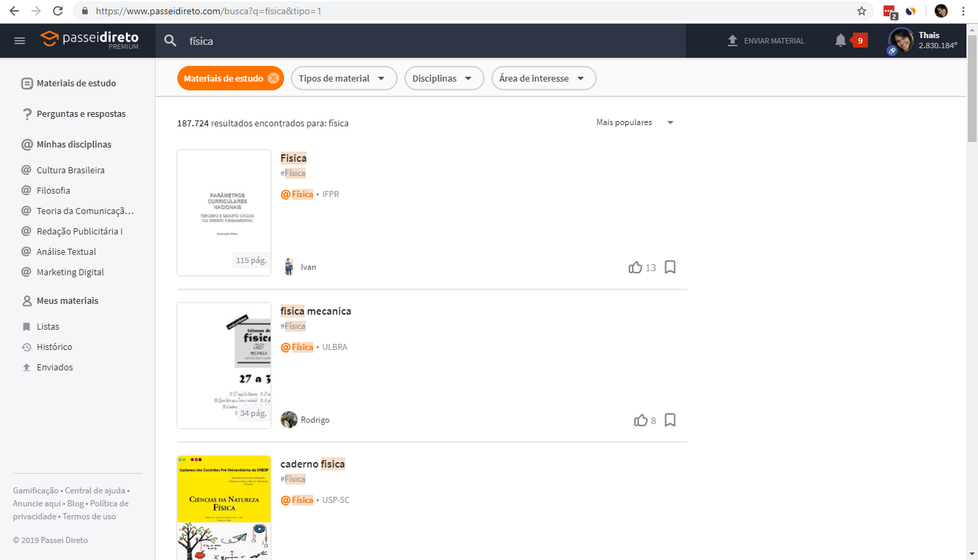
Task: Select Cultura Brasileira discipline
Action: click(x=71, y=171)
